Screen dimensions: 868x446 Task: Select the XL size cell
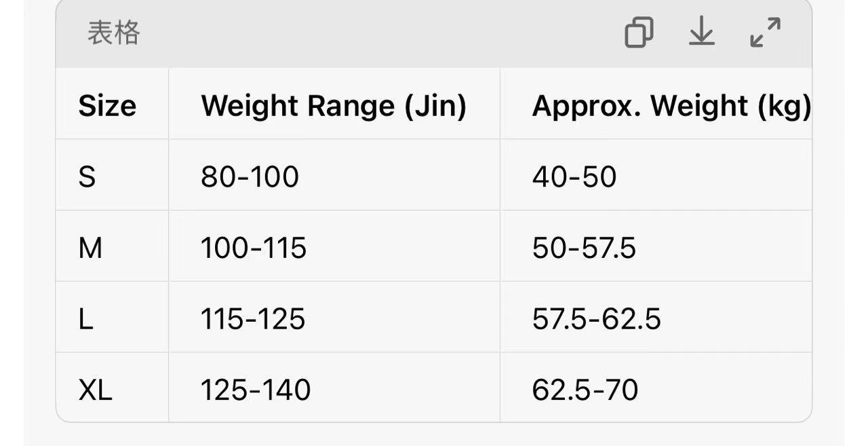tap(95, 390)
